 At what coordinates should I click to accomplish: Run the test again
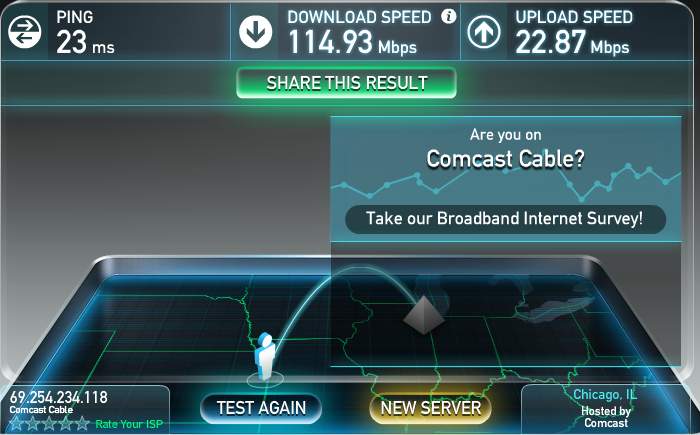[x=261, y=408]
